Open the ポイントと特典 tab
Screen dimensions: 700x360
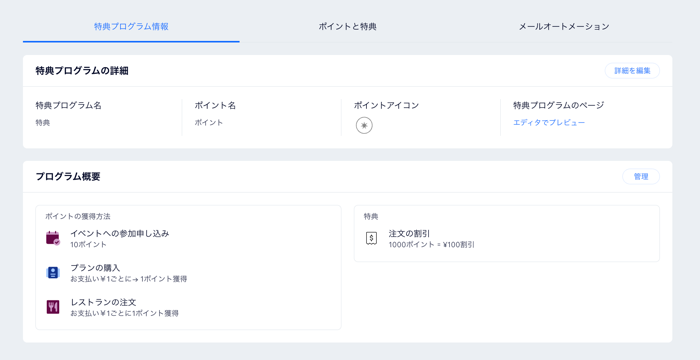pyautogui.click(x=347, y=26)
